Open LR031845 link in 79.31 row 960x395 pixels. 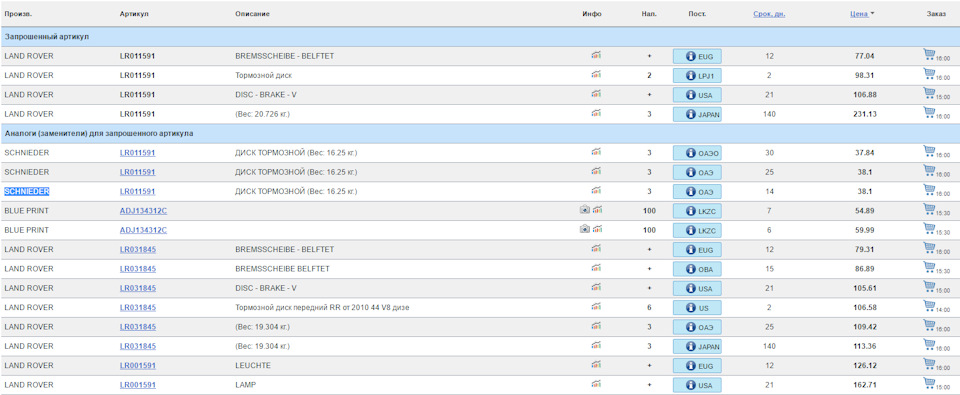tap(137, 249)
